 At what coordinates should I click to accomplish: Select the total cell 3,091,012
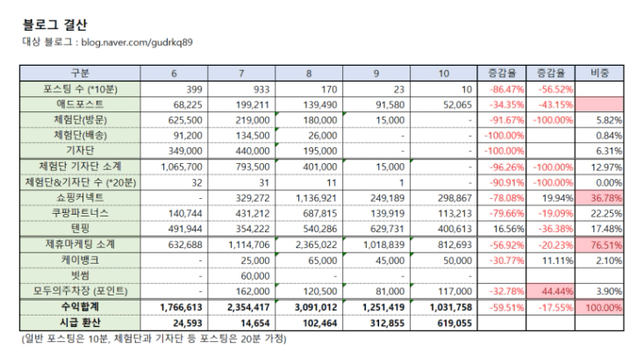click(x=309, y=307)
